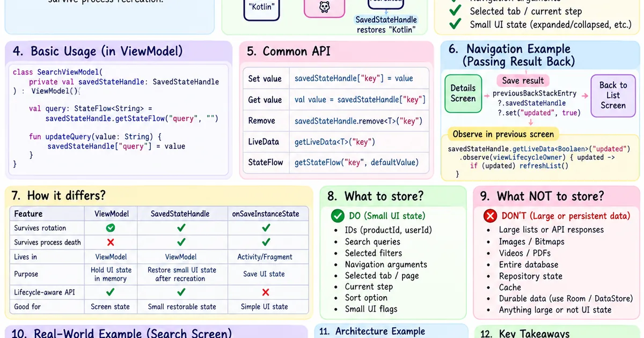Viewport: 644px width, 338px height.
Task: Click onSaveInstanceState's red X in Lifecycle-aware API row
Action: pos(265,292)
